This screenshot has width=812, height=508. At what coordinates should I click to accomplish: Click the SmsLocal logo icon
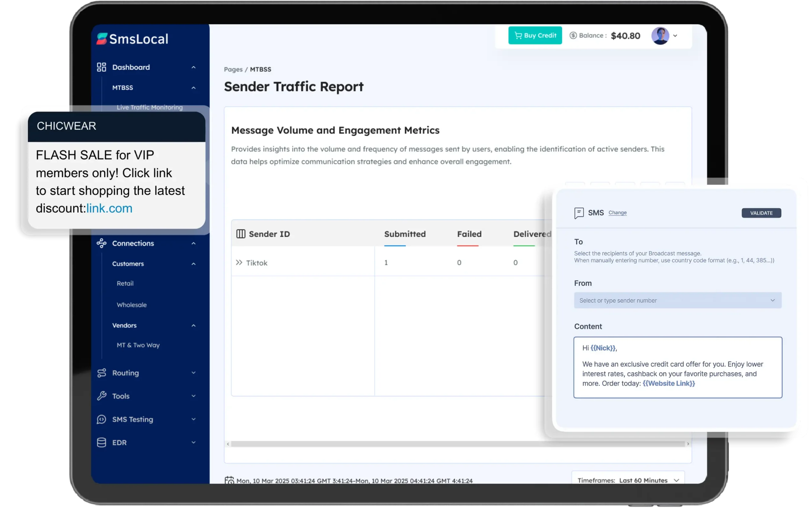(102, 39)
